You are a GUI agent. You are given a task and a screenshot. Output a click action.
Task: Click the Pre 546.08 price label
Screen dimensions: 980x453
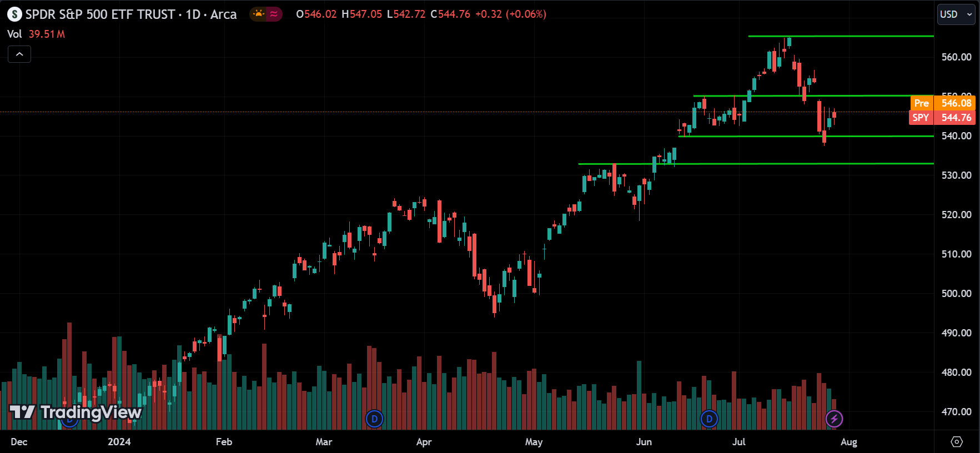coord(943,103)
